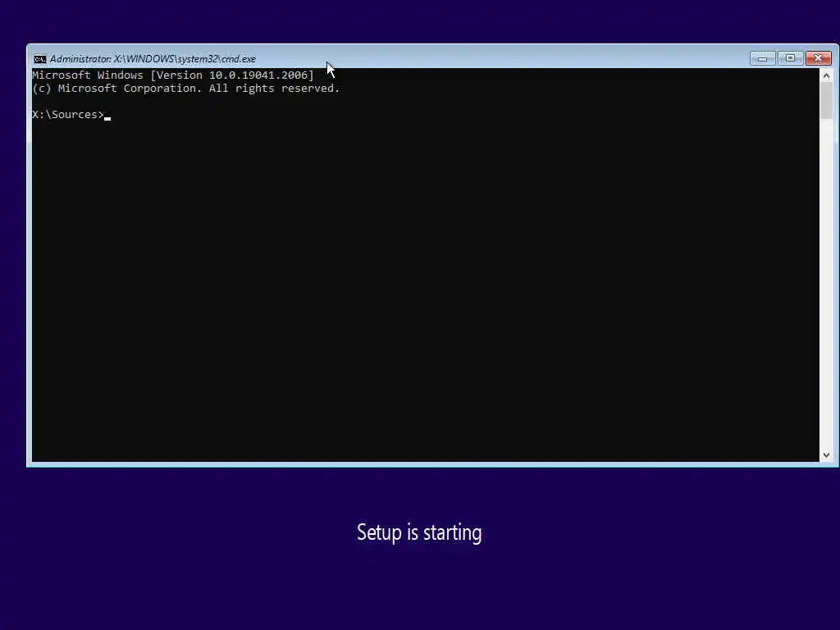The width and height of the screenshot is (840, 630).
Task: Click the vertical scrollbar thumb
Action: click(826, 101)
